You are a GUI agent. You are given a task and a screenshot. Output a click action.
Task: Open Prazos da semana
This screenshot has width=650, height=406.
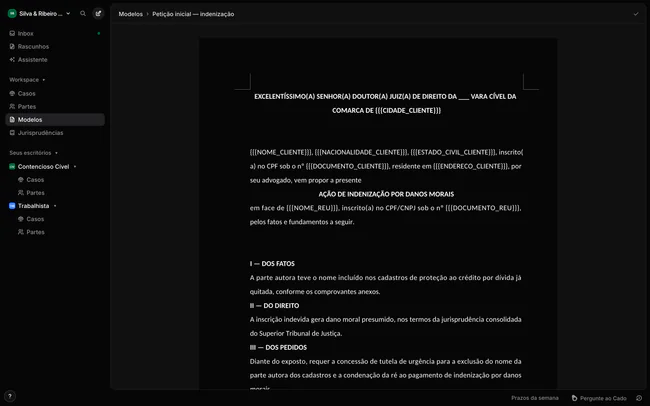[535, 398]
